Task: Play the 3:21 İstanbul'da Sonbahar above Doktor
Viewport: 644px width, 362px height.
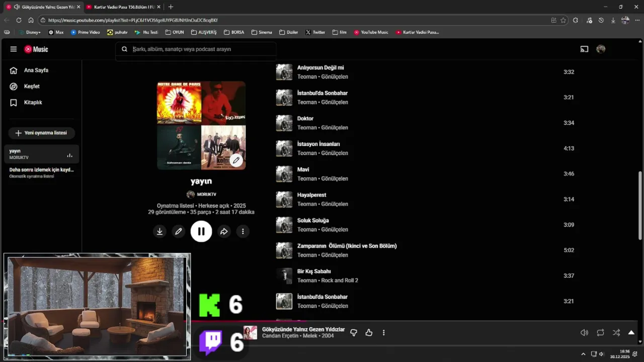Action: pyautogui.click(x=323, y=94)
